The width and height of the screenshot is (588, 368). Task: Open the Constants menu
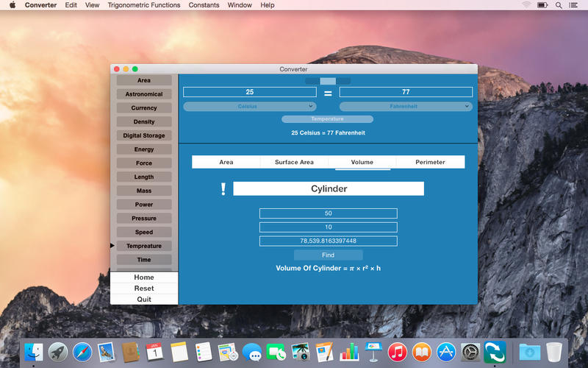204,5
